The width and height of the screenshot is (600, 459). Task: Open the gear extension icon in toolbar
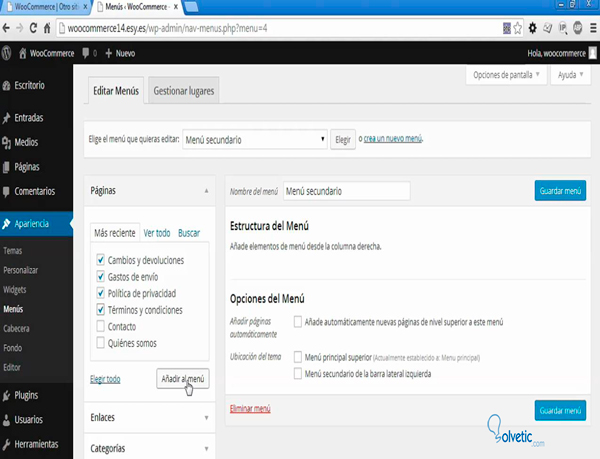point(532,28)
